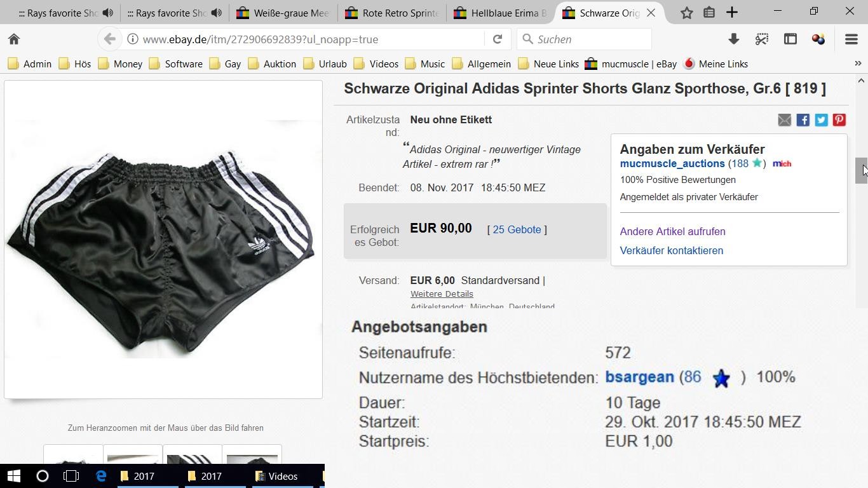This screenshot has height=488, width=868.
Task: Click the page vertical scrollbar thumb
Action: (861, 170)
